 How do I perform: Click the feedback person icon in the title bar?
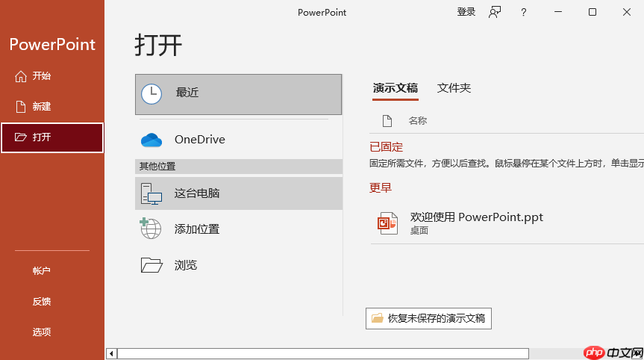(x=495, y=13)
